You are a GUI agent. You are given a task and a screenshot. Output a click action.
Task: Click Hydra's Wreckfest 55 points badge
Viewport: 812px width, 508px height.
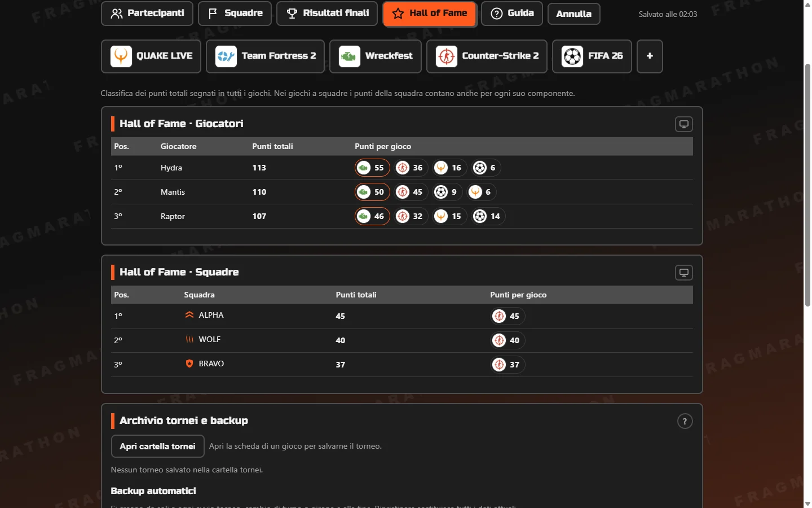coord(372,168)
